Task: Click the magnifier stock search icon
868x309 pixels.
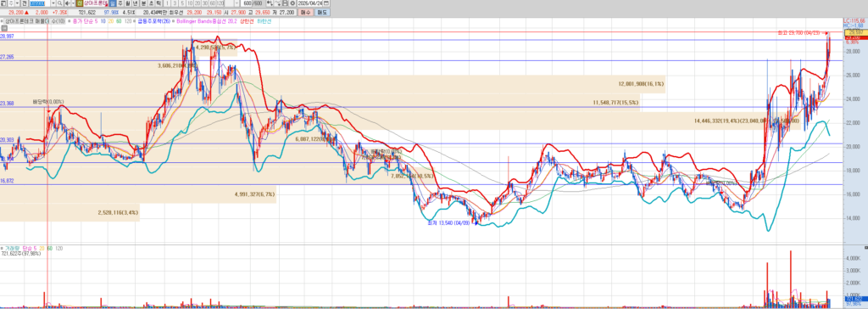Action: point(60,3)
